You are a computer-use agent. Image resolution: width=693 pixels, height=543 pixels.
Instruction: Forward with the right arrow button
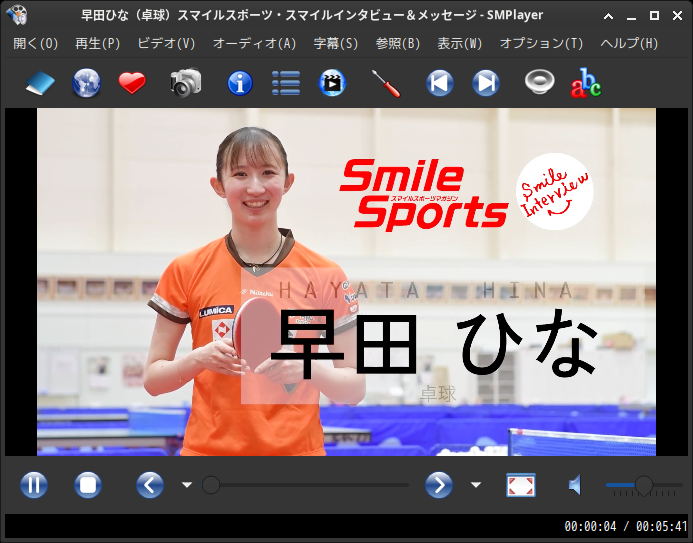point(439,485)
